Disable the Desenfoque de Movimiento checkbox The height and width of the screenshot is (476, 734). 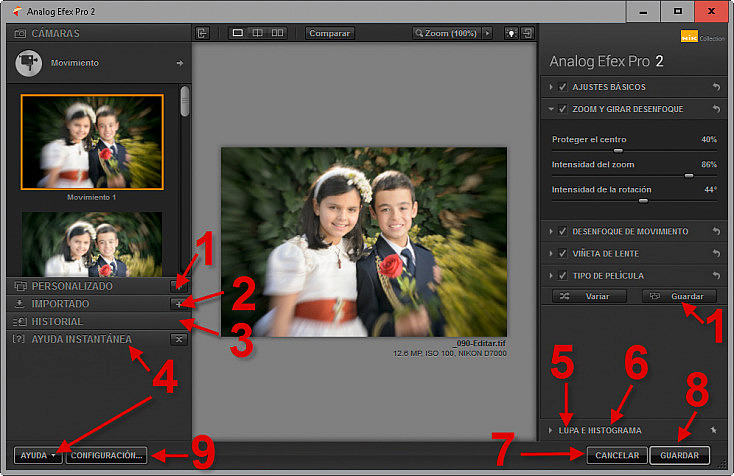[x=562, y=231]
